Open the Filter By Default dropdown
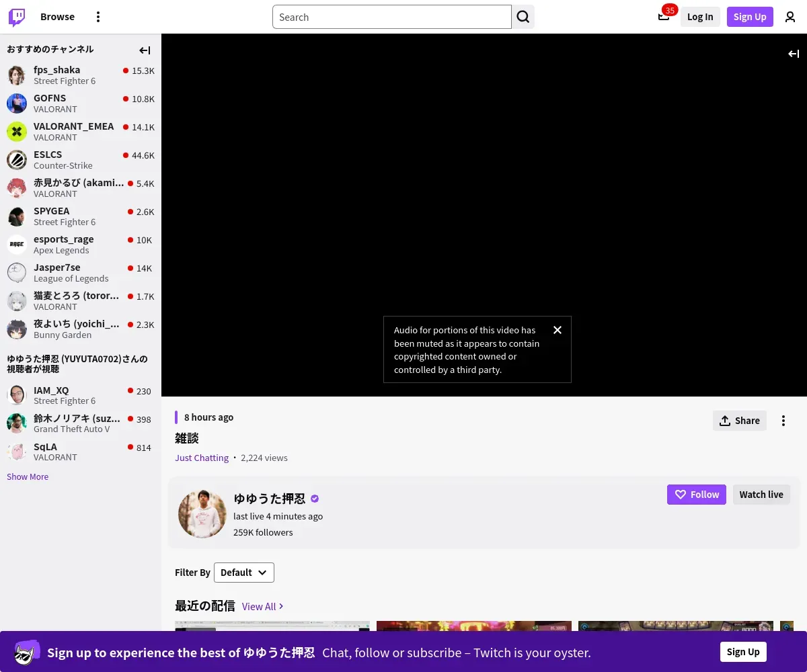 pyautogui.click(x=244, y=573)
